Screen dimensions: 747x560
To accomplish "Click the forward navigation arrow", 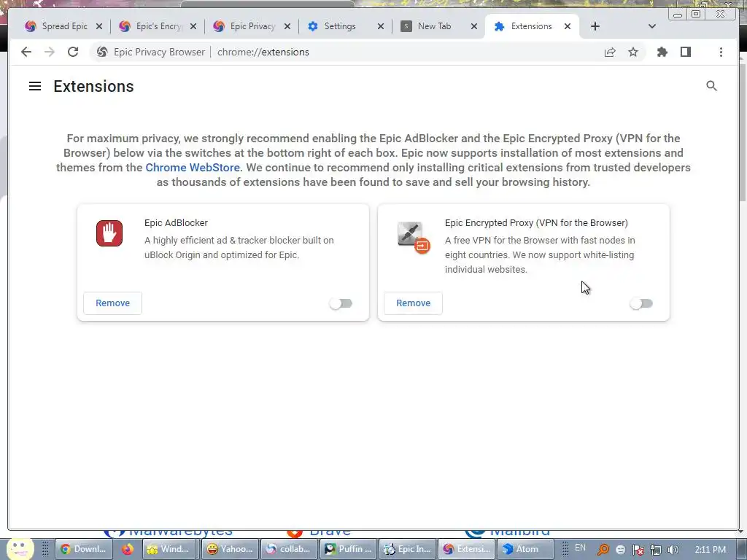I will coord(50,52).
